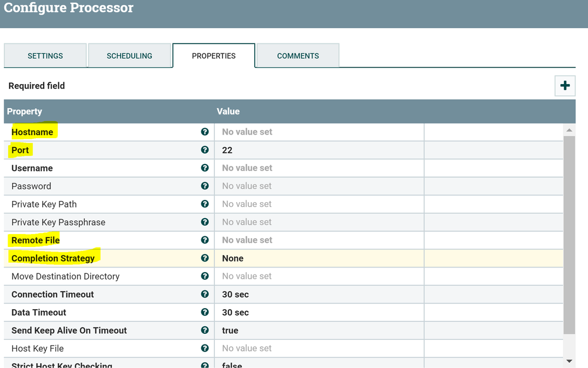Edit Connection Timeout value 30 sec

pos(319,295)
